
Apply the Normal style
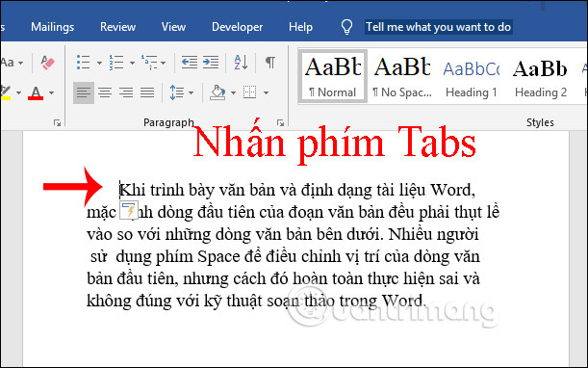tap(333, 77)
